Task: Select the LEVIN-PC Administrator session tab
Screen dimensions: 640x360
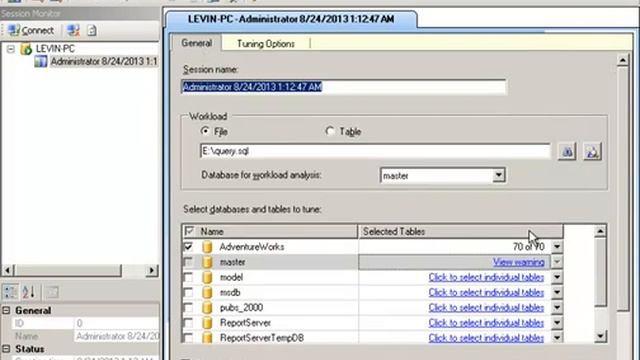Action: click(291, 19)
